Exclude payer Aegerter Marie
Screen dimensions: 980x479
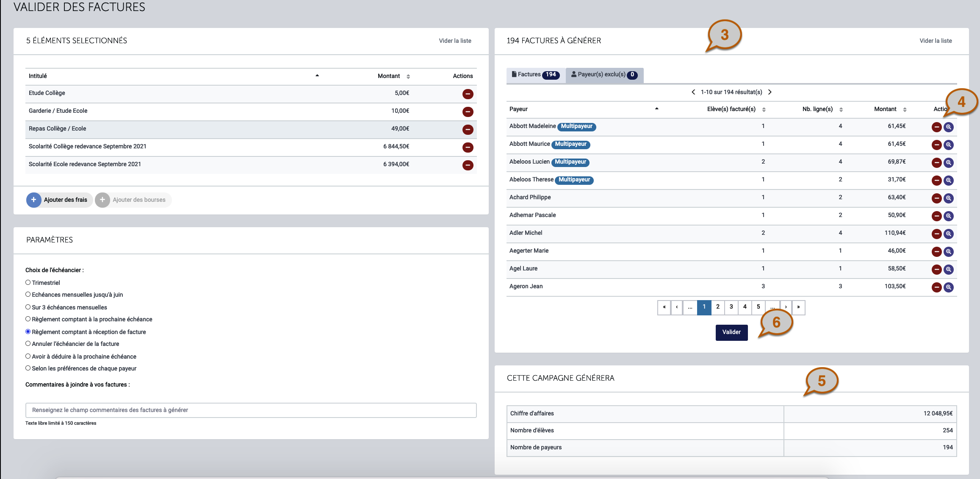pos(936,251)
